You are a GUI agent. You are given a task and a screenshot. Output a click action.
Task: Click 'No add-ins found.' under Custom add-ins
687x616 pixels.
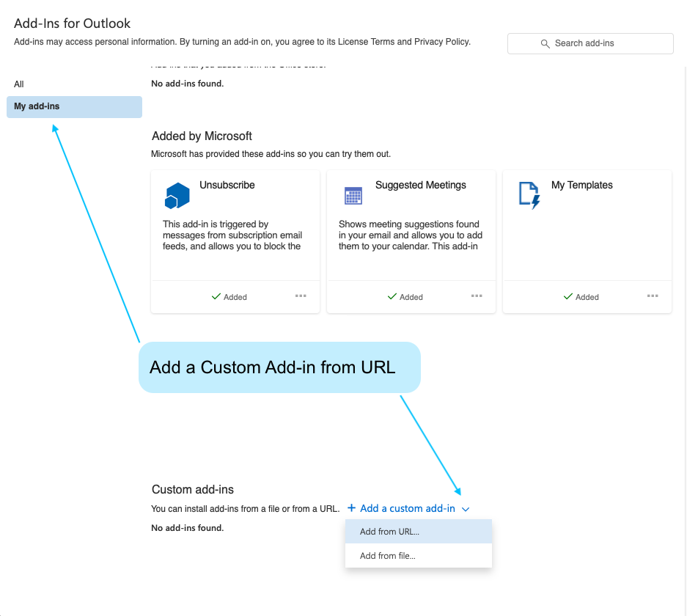187,528
